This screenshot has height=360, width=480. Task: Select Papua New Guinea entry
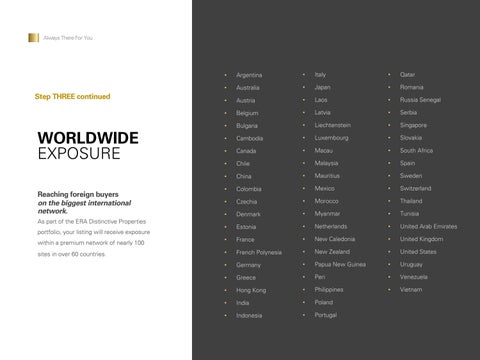click(340, 264)
